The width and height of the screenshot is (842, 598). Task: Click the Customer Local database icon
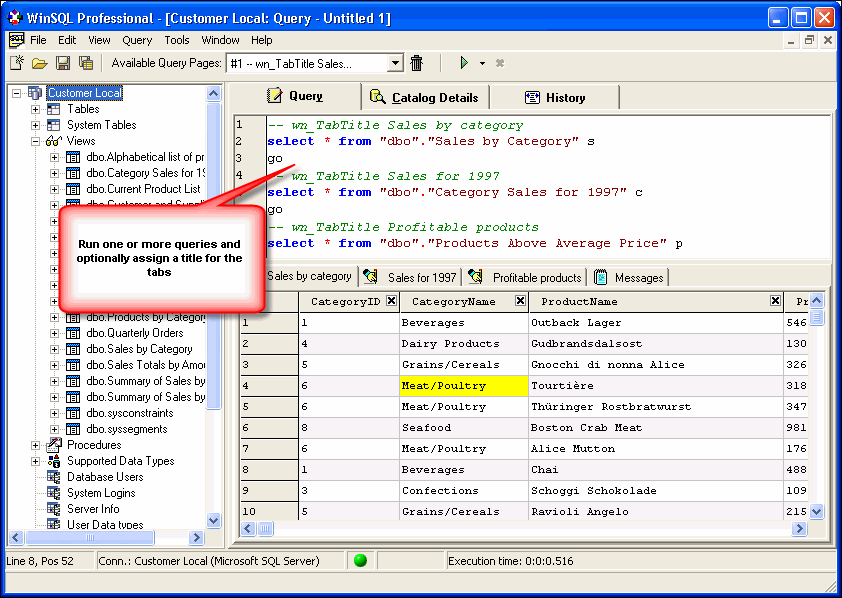pos(35,93)
